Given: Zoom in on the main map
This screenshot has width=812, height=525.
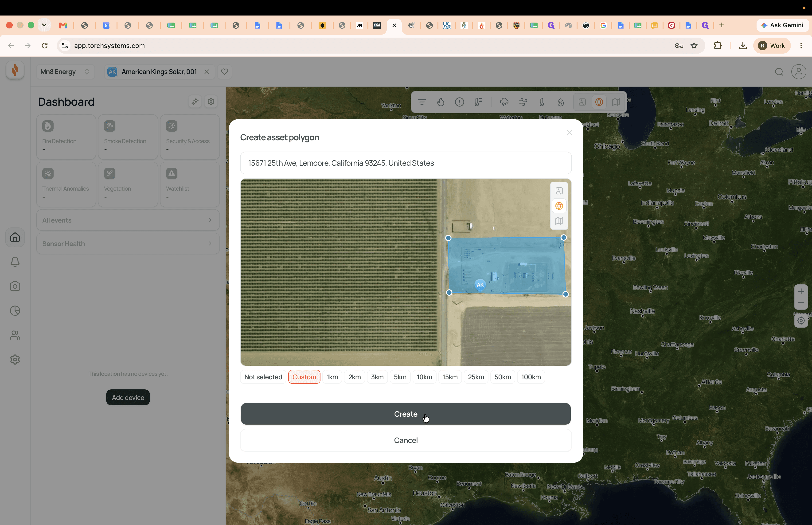Looking at the screenshot, I should coord(801,291).
